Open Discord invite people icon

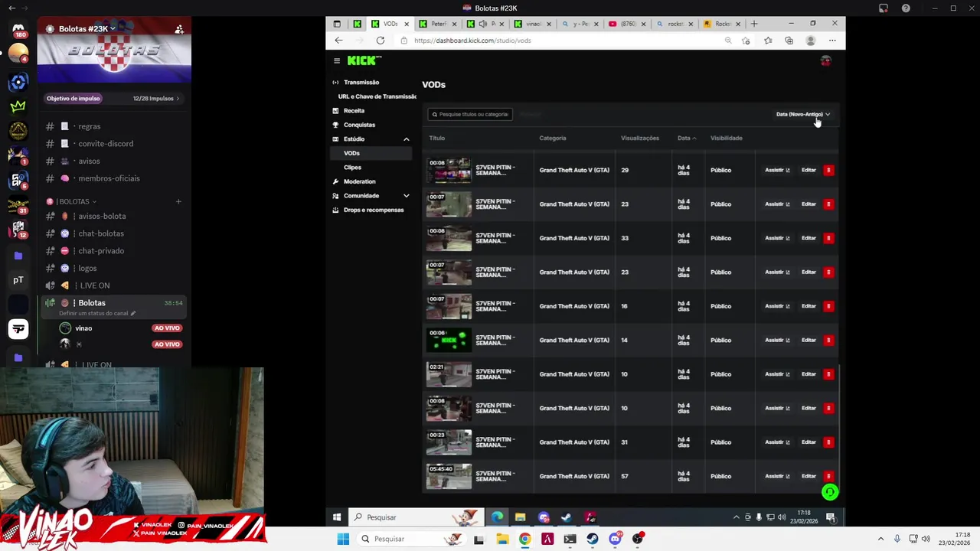178,29
